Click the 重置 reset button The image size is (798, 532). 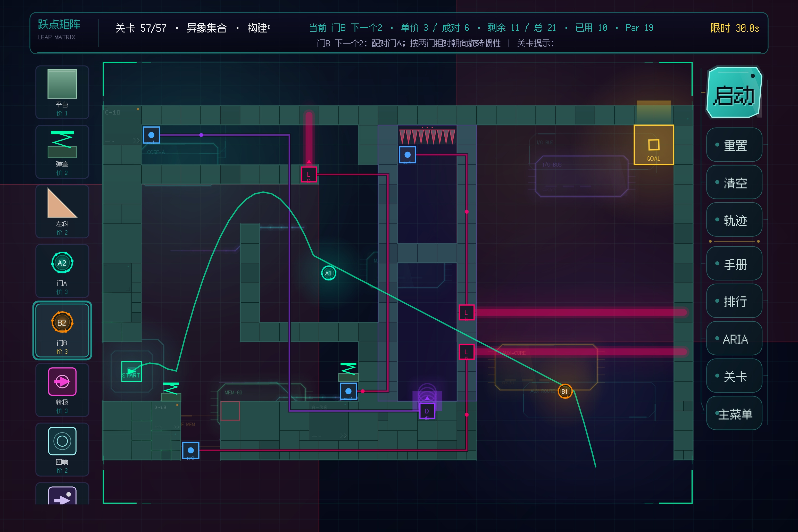pos(735,145)
